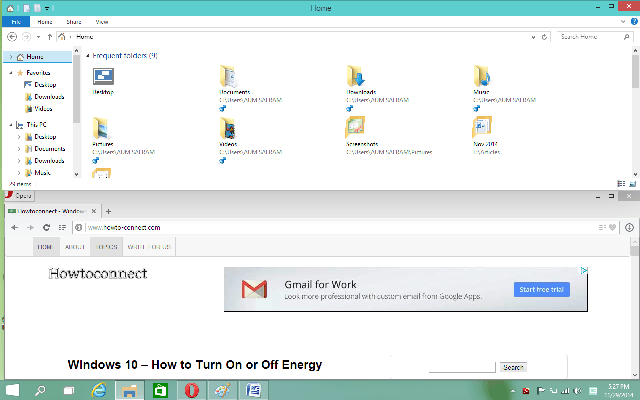The image size is (640, 400).
Task: Open ABOUT in Howtoconnect site navigation
Action: (x=75, y=247)
